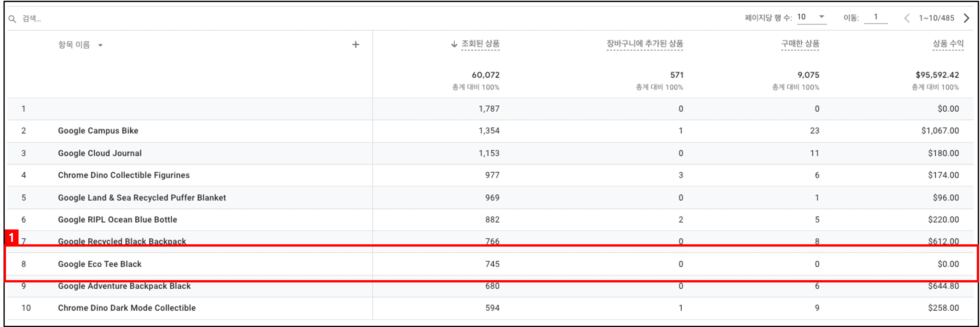The width and height of the screenshot is (980, 327).
Task: Click the 594 views cell
Action: (x=492, y=308)
